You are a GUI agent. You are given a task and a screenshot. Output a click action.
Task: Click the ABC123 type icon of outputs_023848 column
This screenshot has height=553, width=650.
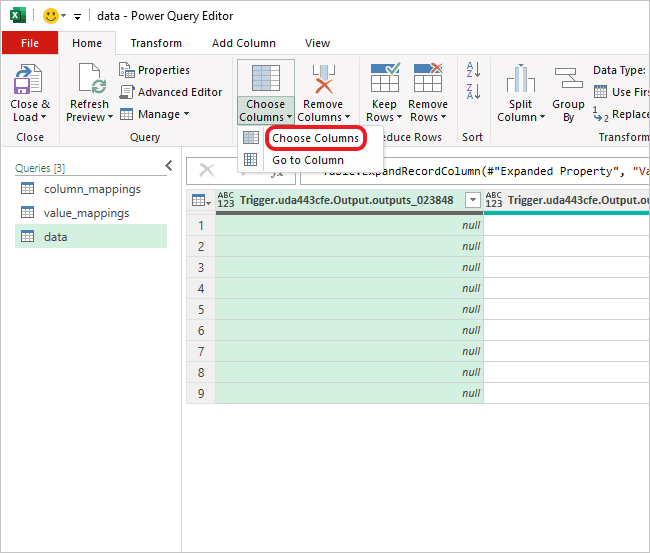tap(226, 200)
